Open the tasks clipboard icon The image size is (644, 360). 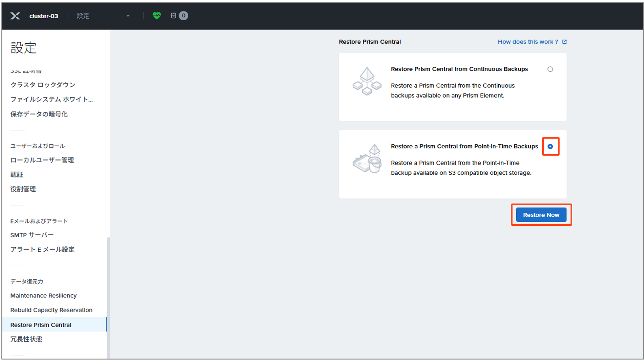[174, 15]
